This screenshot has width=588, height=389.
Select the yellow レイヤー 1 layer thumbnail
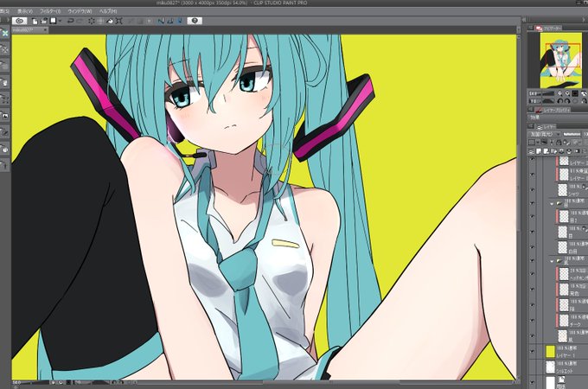click(x=550, y=352)
